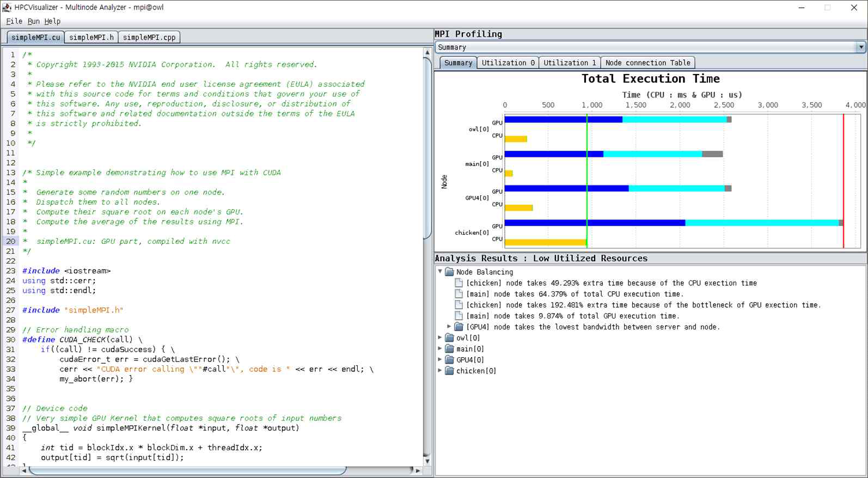Select chicken node 49.293% extra time result
868x478 pixels.
click(612, 283)
